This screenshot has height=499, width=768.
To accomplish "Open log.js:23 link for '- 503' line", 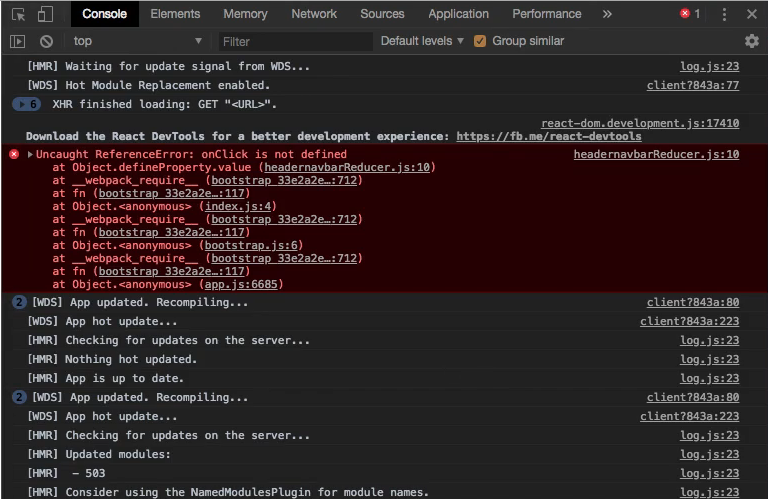I will [709, 473].
